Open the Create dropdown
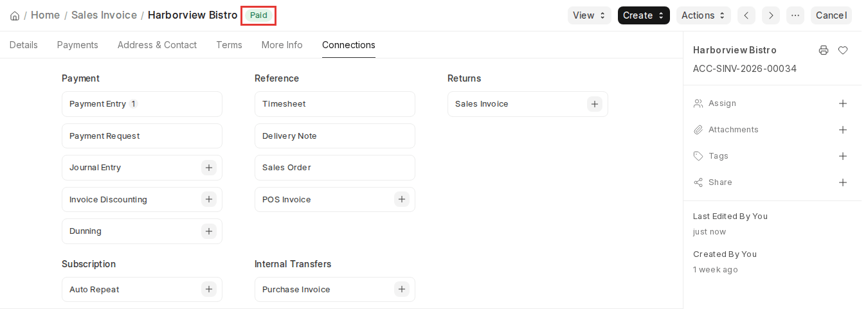 click(x=644, y=15)
